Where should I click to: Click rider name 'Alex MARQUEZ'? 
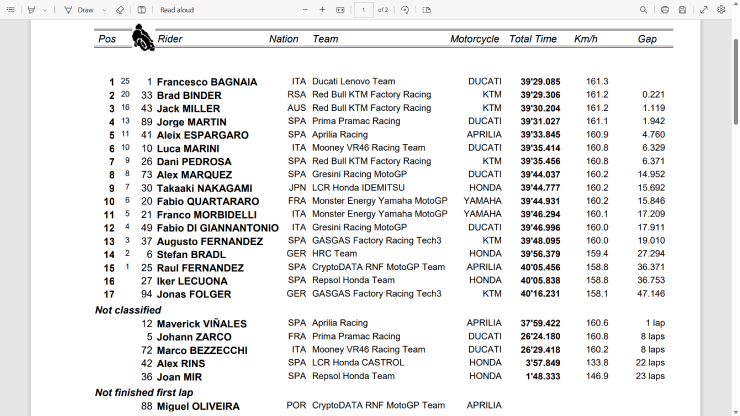(194, 175)
